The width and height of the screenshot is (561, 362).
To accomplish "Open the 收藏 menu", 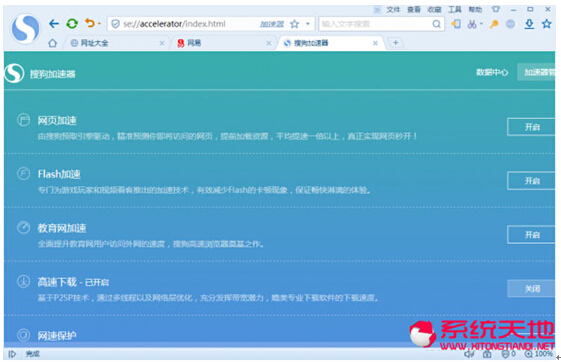I will click(x=434, y=10).
